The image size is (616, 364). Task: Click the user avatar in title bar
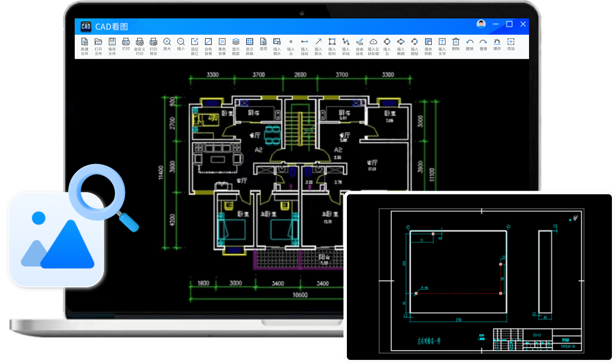[481, 24]
